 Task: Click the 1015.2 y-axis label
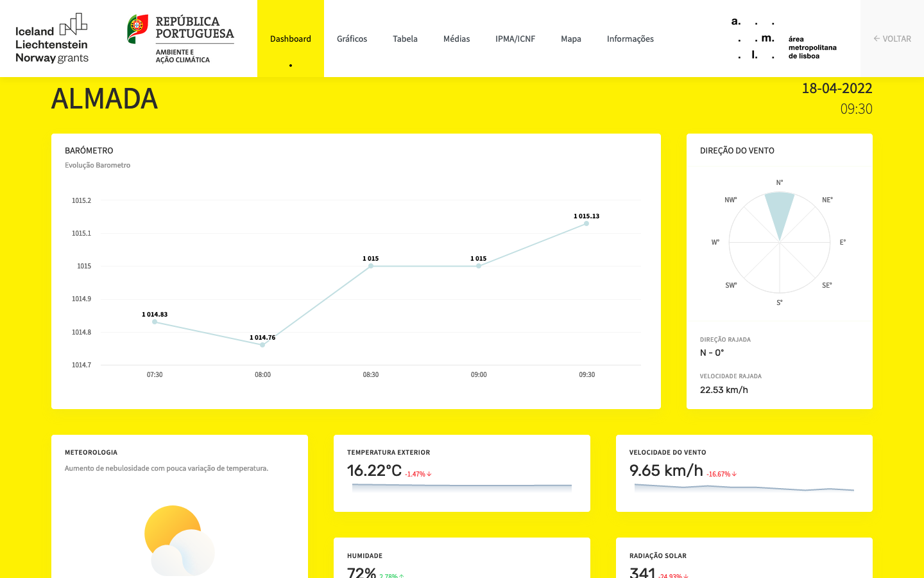[x=81, y=200]
